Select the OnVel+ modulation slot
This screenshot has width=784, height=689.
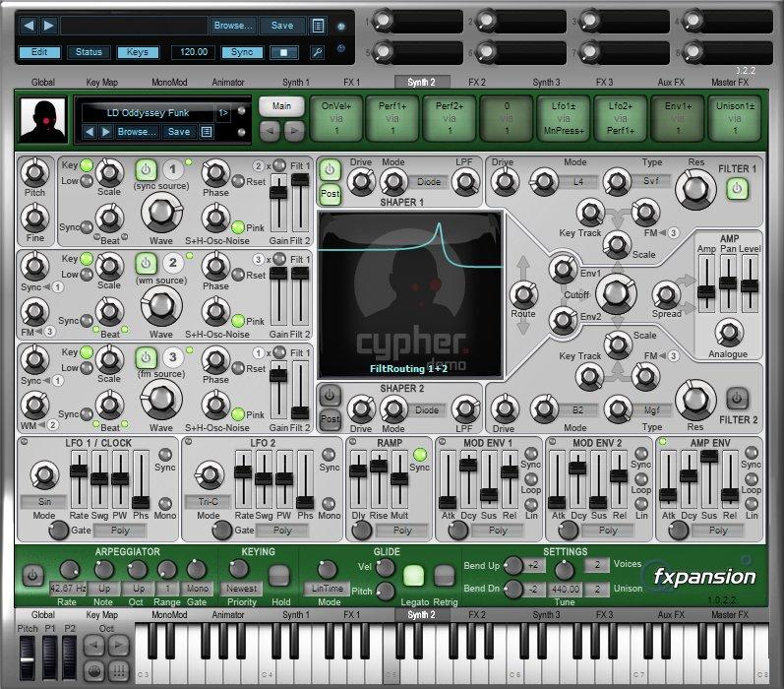tap(336, 118)
